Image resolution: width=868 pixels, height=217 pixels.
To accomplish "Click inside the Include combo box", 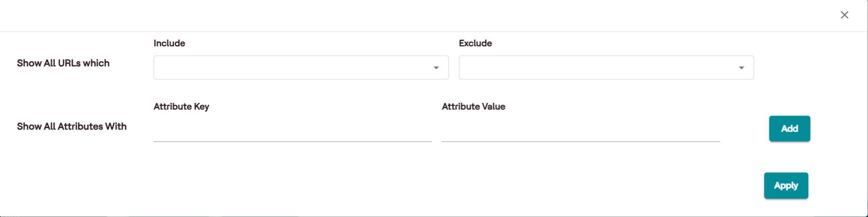I will (291, 68).
